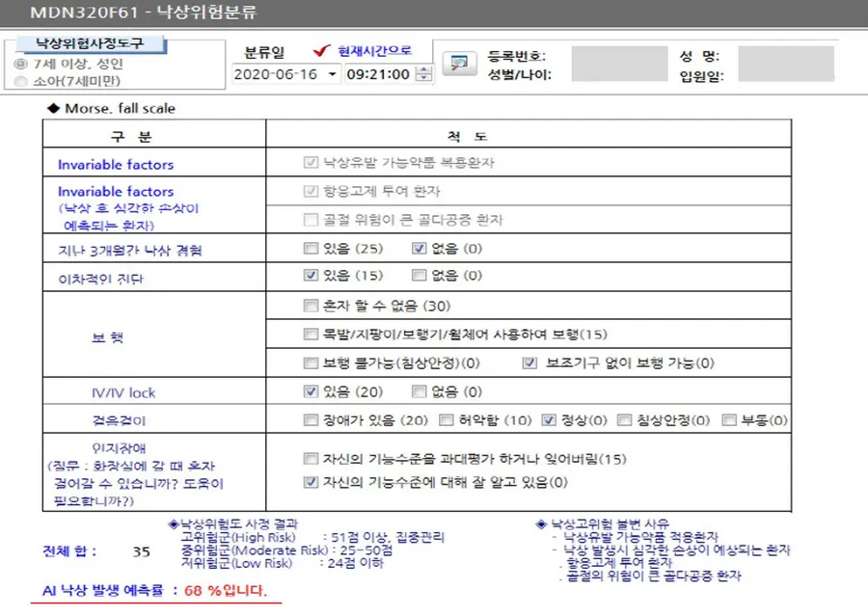The image size is (868, 616).
Task: Click the 낙상위험사정도구 header tab
Action: (91, 43)
